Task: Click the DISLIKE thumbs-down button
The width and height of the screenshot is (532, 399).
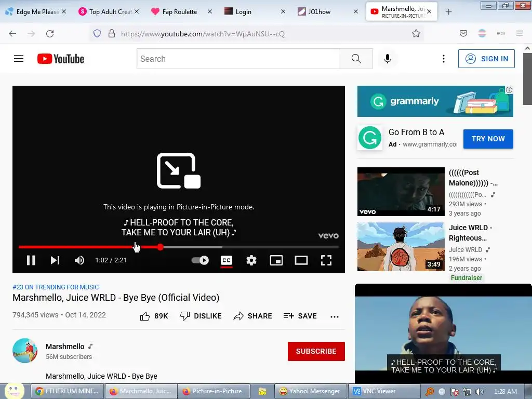Action: point(201,316)
